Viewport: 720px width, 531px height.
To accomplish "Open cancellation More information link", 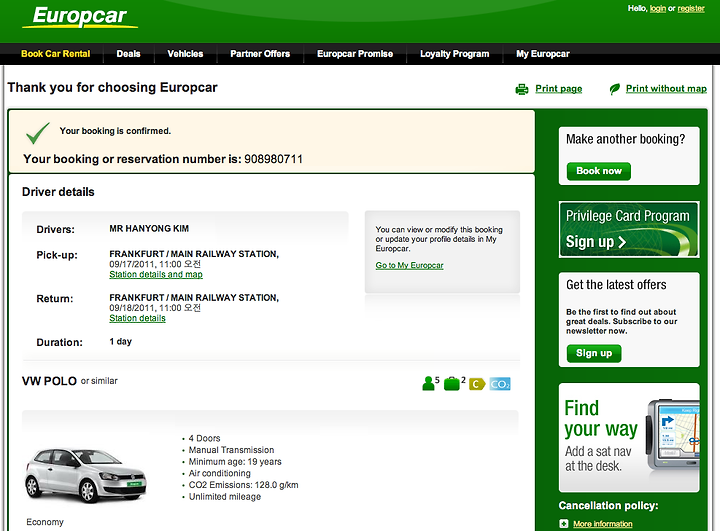I will click(602, 524).
